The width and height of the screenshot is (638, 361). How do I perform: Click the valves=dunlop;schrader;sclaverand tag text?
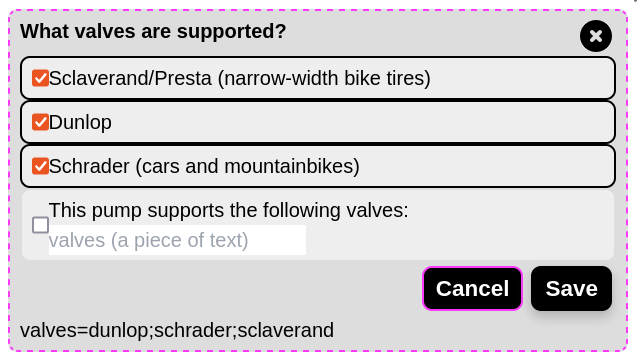click(177, 330)
